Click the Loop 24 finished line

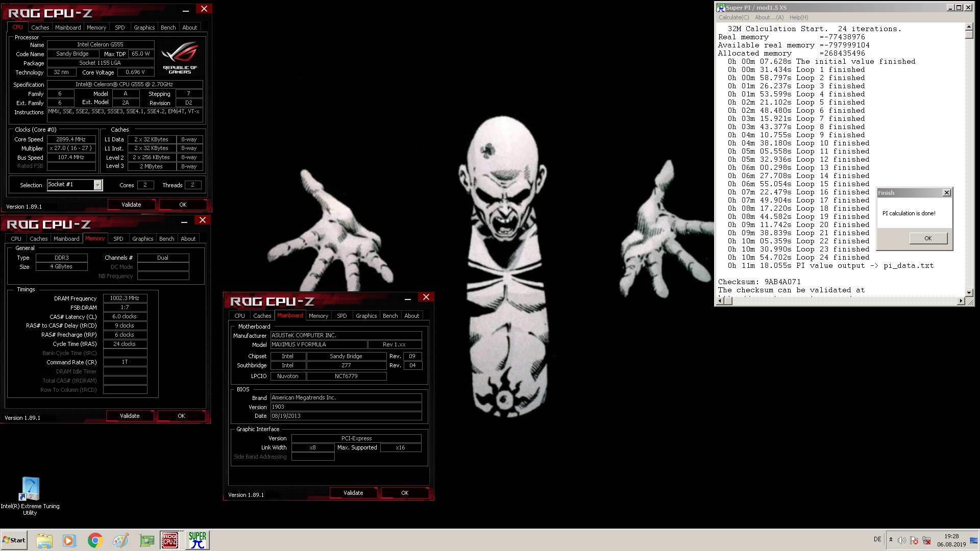(799, 257)
